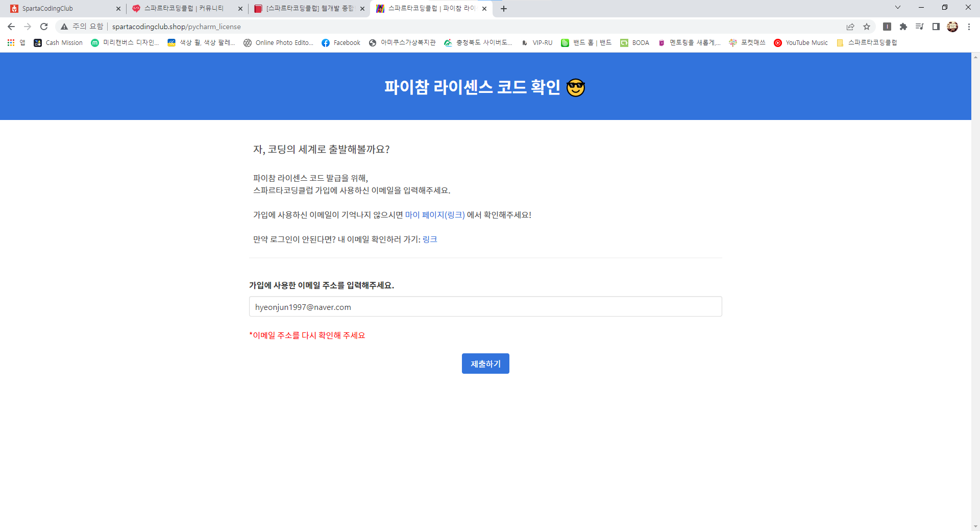Open the 포켓매쓰 bookmark
This screenshot has height=531, width=980.
(x=747, y=43)
